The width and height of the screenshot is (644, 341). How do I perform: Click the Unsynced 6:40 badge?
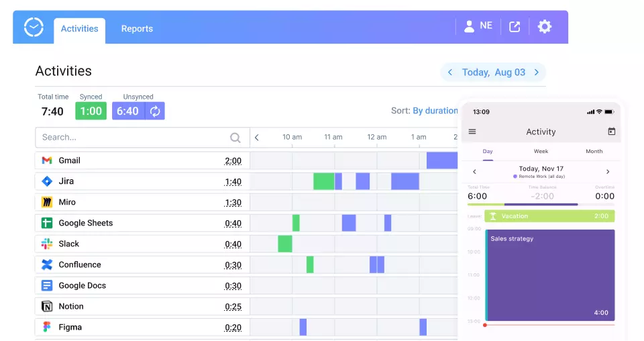tap(128, 111)
